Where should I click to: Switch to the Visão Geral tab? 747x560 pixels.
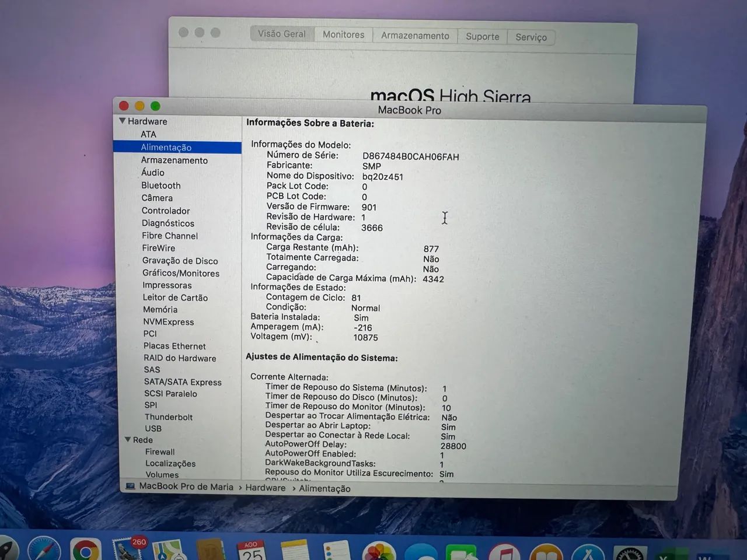click(282, 34)
